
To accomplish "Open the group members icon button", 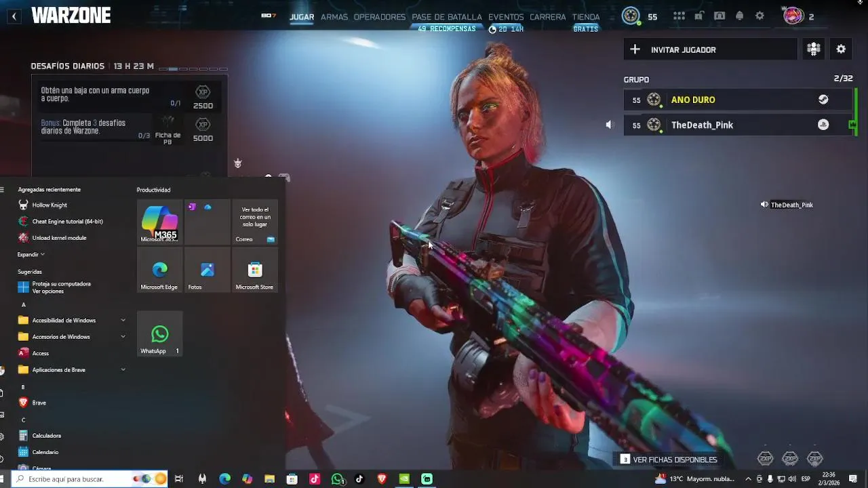I will [814, 49].
